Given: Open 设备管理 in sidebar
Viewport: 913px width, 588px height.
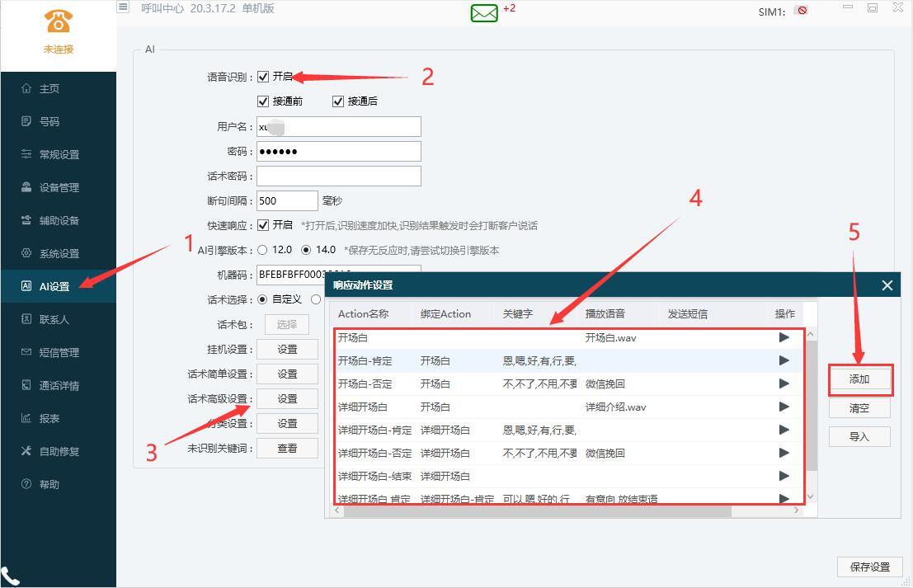Looking at the screenshot, I should 59,187.
